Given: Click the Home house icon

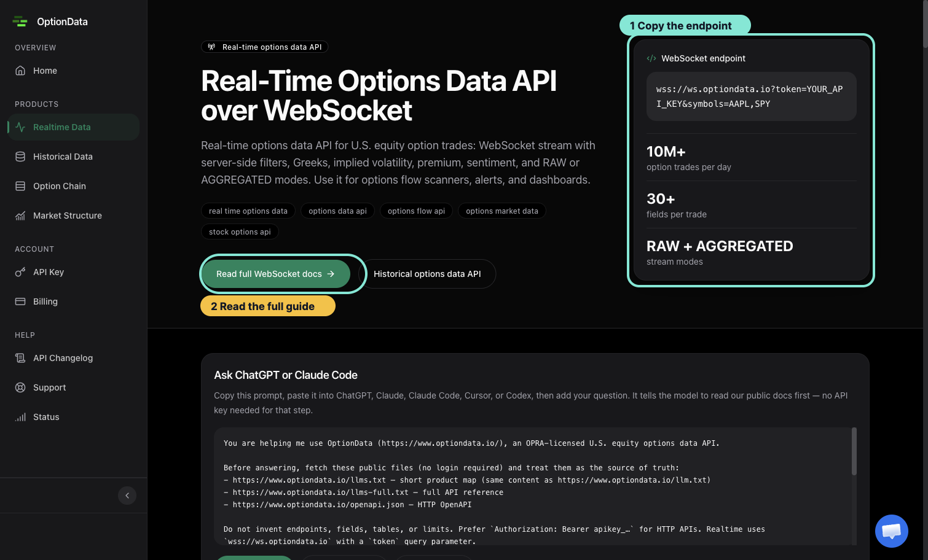Looking at the screenshot, I should click(x=20, y=71).
